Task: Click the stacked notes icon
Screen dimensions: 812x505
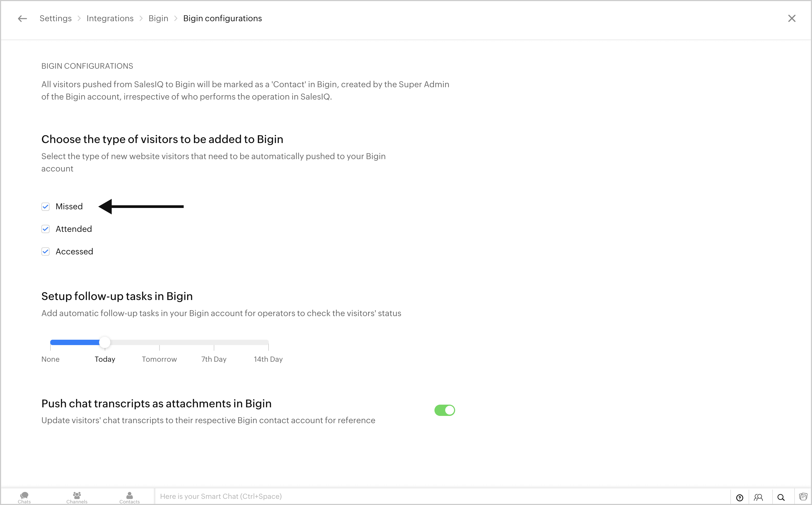Action: [x=803, y=497]
